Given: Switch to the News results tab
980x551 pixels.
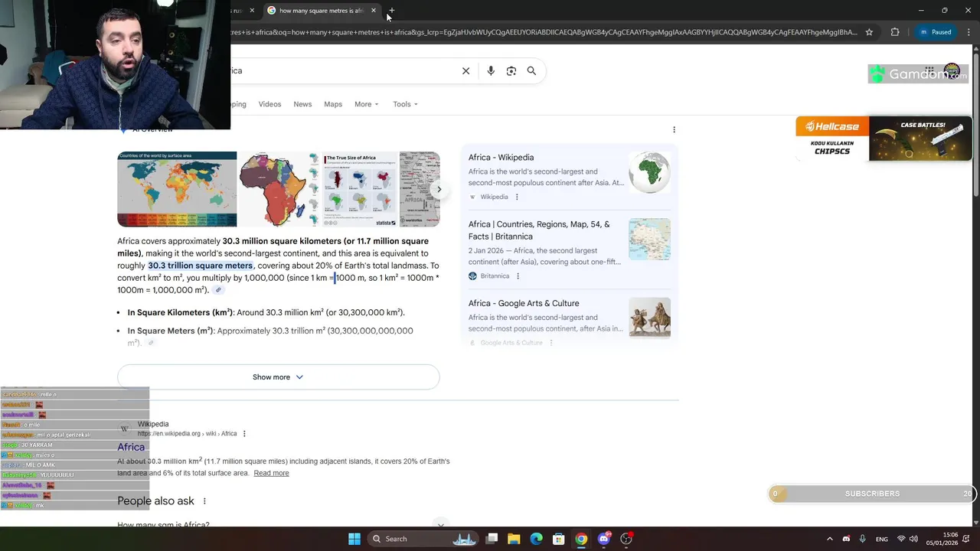Looking at the screenshot, I should click(302, 104).
